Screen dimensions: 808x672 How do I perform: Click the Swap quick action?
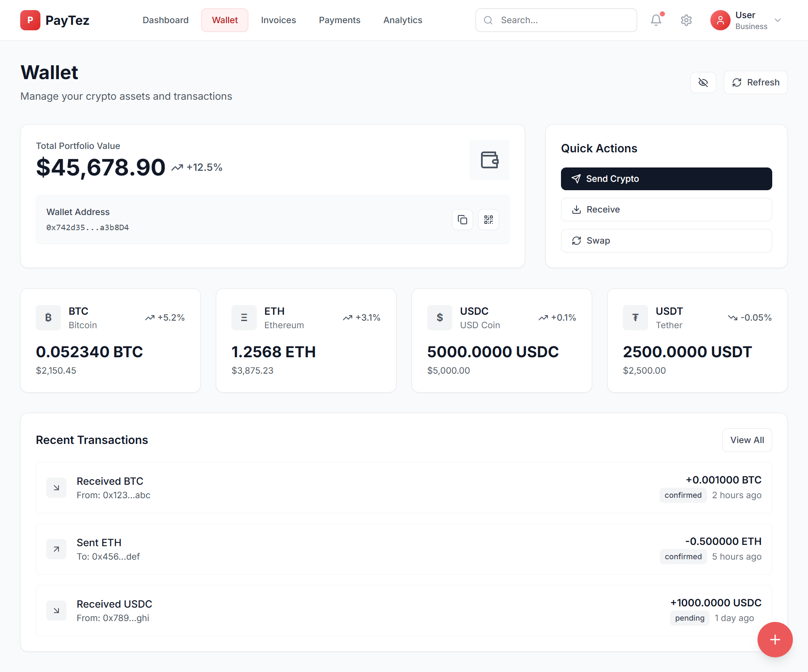[x=666, y=241]
